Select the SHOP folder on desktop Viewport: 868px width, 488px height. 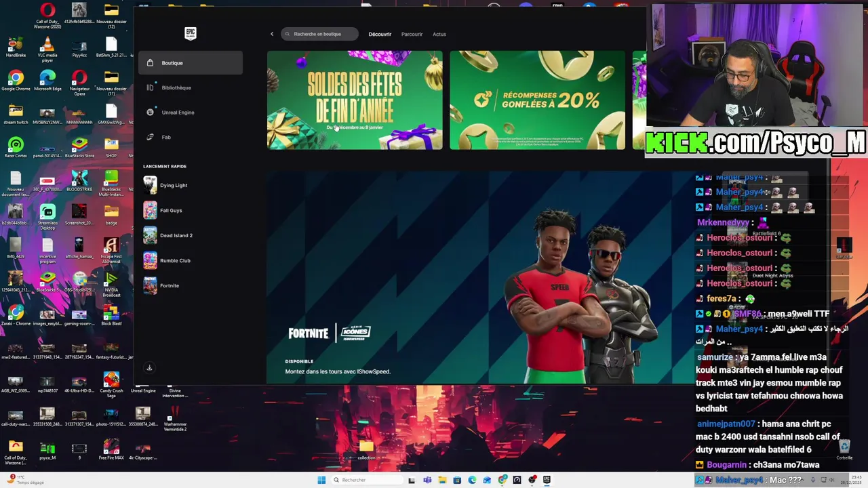click(x=111, y=148)
